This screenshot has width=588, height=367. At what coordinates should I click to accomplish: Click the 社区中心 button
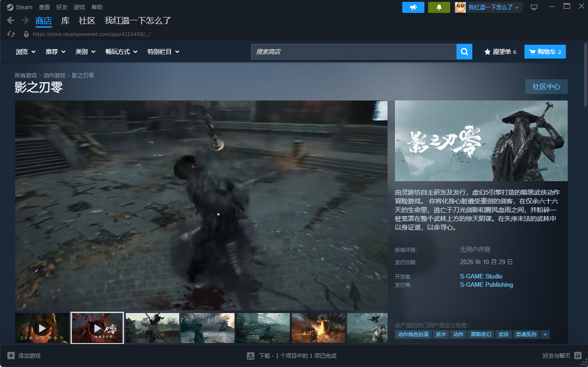547,87
